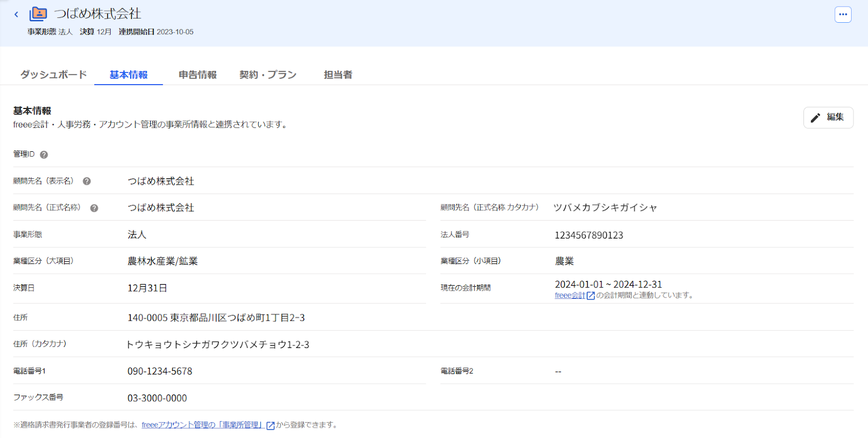The image size is (868, 438).
Task: Click address 140-0005 東京都品川区つばめ町1丁目2-3
Action: [216, 318]
